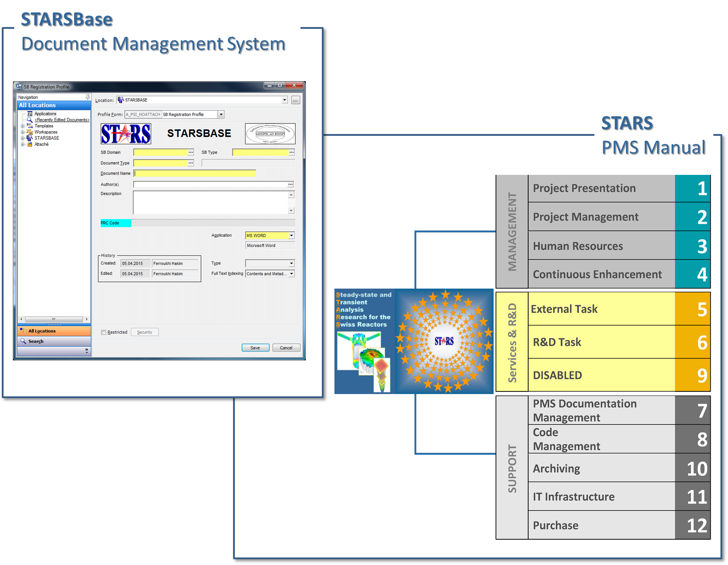
Task: Click the All Locations blue header
Action: pyautogui.click(x=54, y=105)
